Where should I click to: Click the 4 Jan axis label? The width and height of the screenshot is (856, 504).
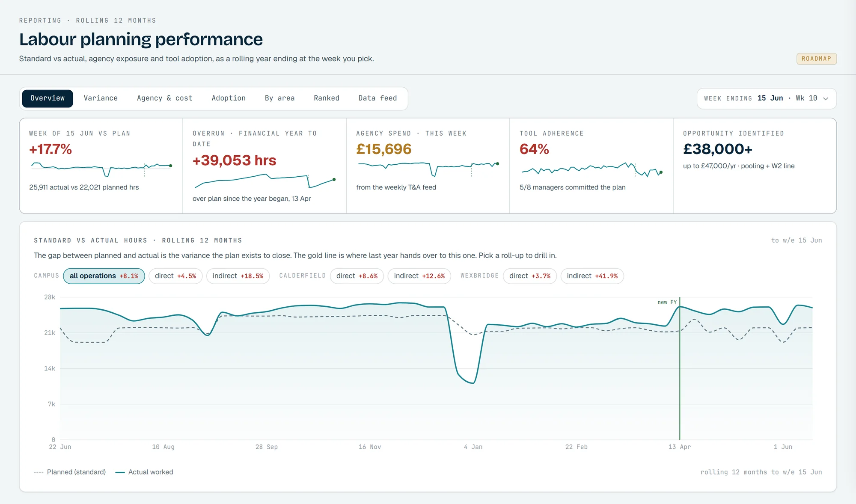(x=473, y=447)
